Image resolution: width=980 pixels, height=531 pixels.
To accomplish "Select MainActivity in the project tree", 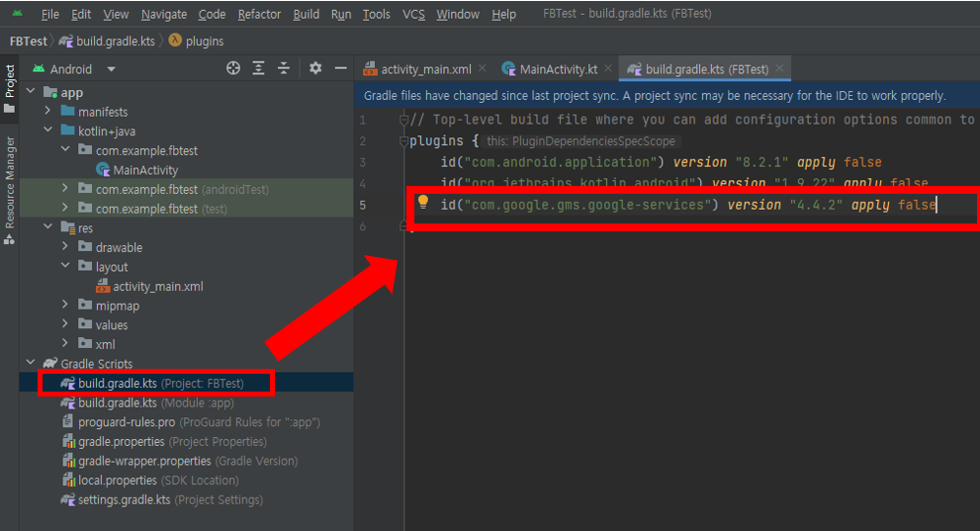I will tap(136, 170).
